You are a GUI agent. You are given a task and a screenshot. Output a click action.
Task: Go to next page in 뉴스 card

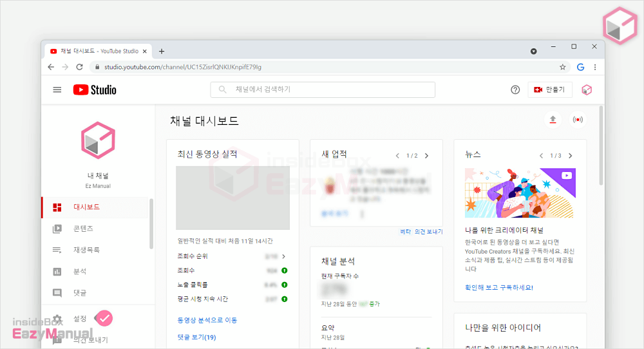(571, 156)
